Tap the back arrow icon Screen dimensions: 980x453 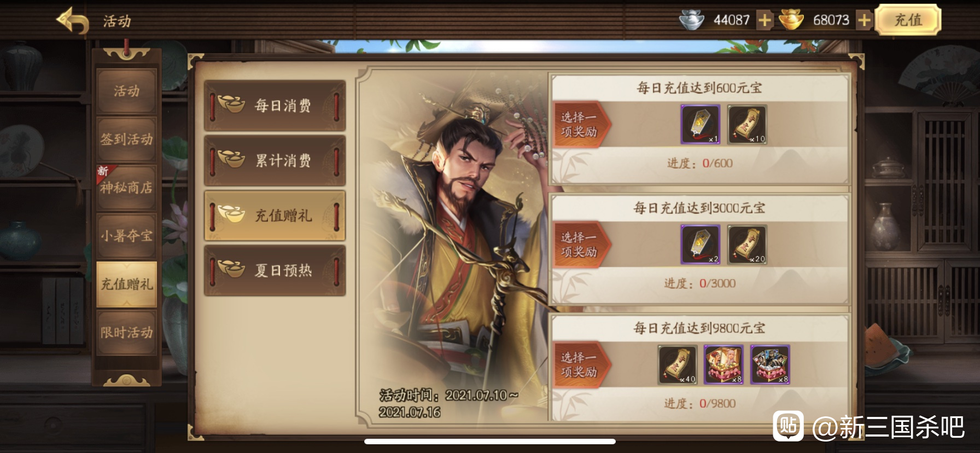pyautogui.click(x=73, y=21)
